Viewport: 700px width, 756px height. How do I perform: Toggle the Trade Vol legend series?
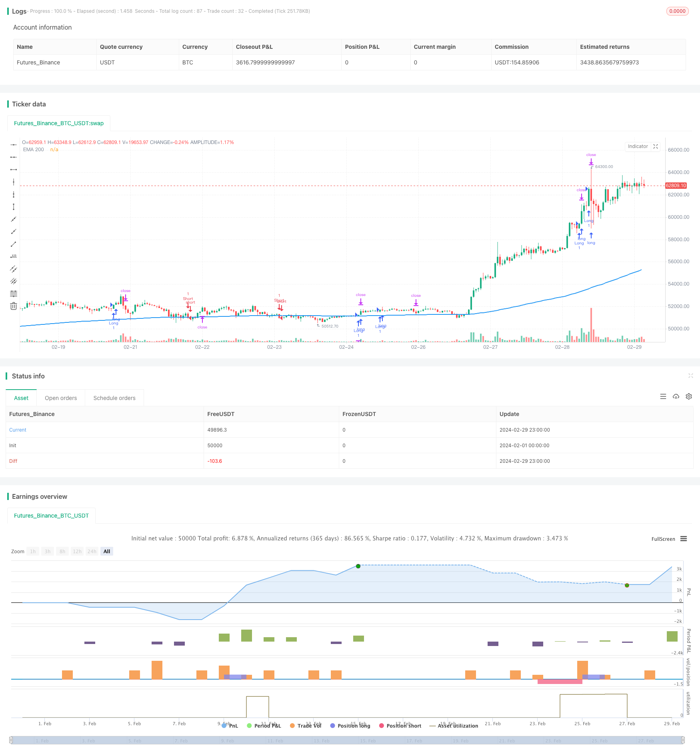(306, 726)
